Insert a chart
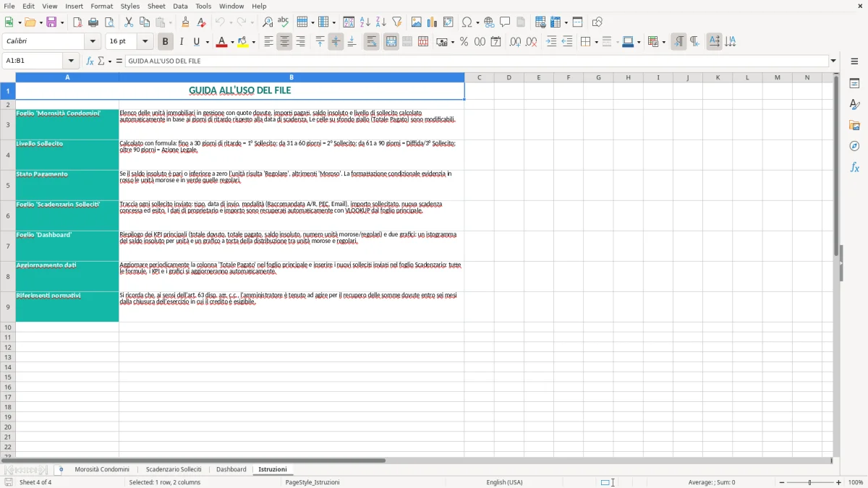Viewport: 868px width, 488px height. coord(433,22)
